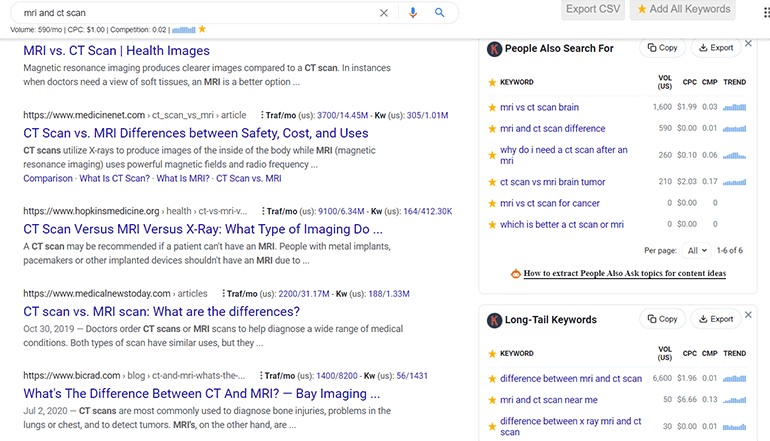Star the 'mri vs ct scan brain' keyword
Viewport: 770px width, 441px height.
click(x=492, y=107)
